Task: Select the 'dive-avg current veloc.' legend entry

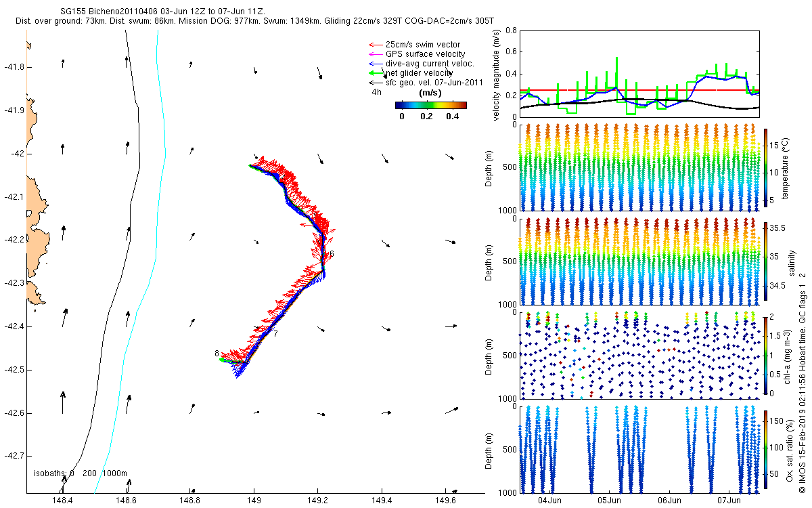Action: (x=430, y=64)
